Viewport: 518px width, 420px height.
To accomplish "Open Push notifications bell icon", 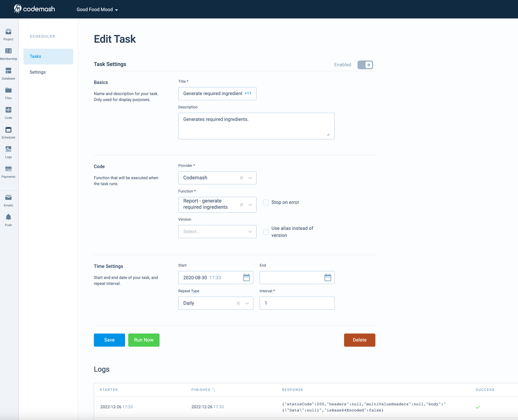I will [8, 217].
